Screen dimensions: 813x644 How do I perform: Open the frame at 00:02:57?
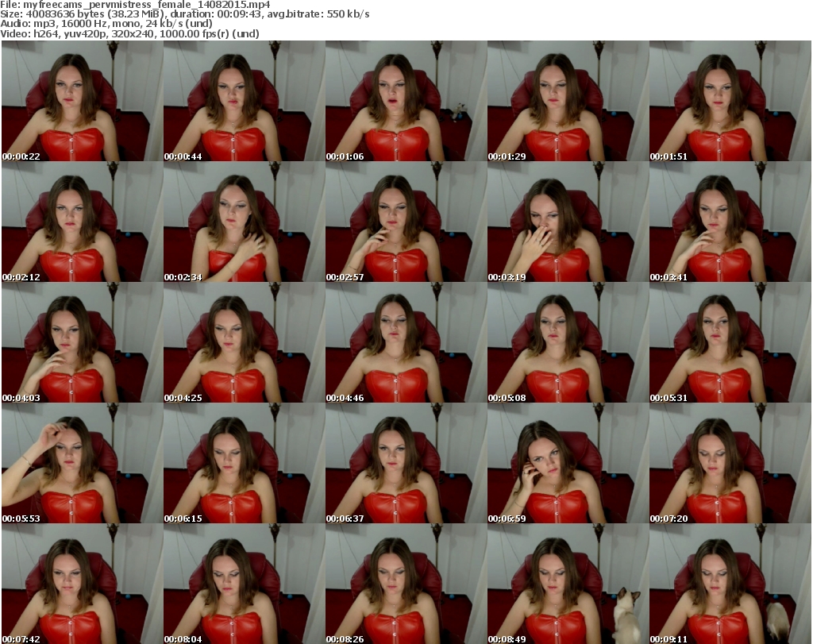pyautogui.click(x=406, y=222)
